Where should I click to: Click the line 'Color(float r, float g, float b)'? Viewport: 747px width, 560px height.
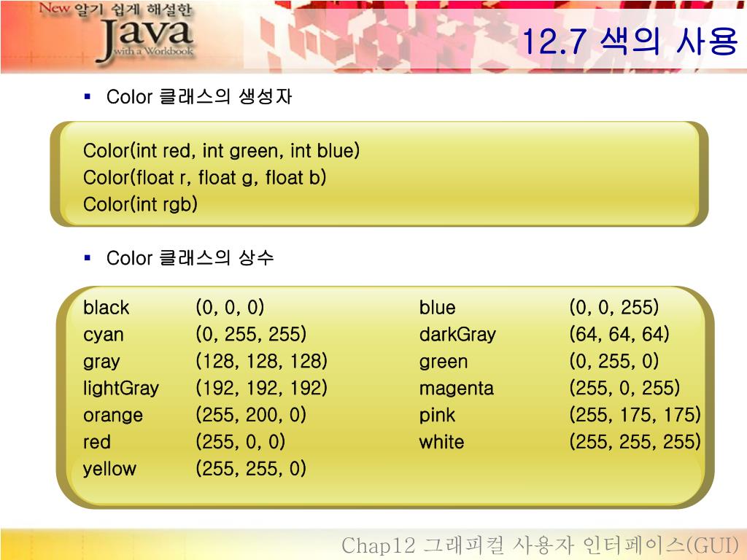click(204, 178)
